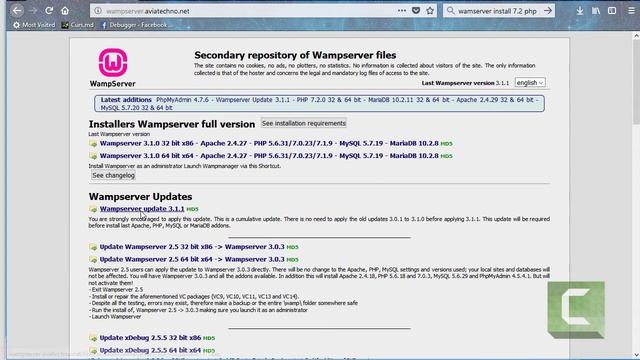Open MD5 link for xDebug 2.5.5 32 bit
Viewport: 640px width, 360px height.
pos(209,338)
